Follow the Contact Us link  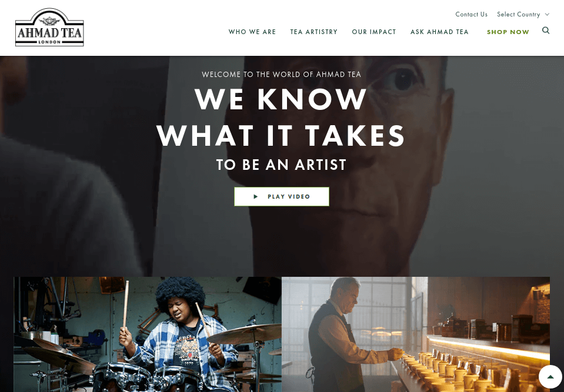tap(471, 14)
